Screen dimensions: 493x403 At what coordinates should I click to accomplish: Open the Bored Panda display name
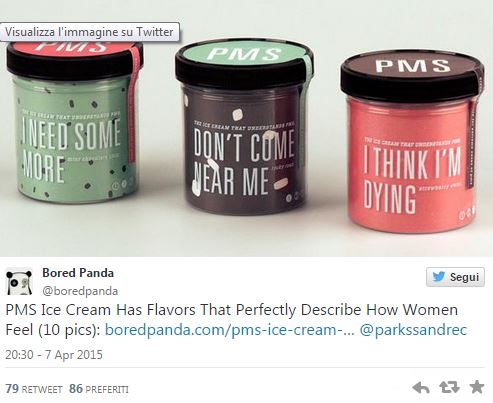pos(78,273)
